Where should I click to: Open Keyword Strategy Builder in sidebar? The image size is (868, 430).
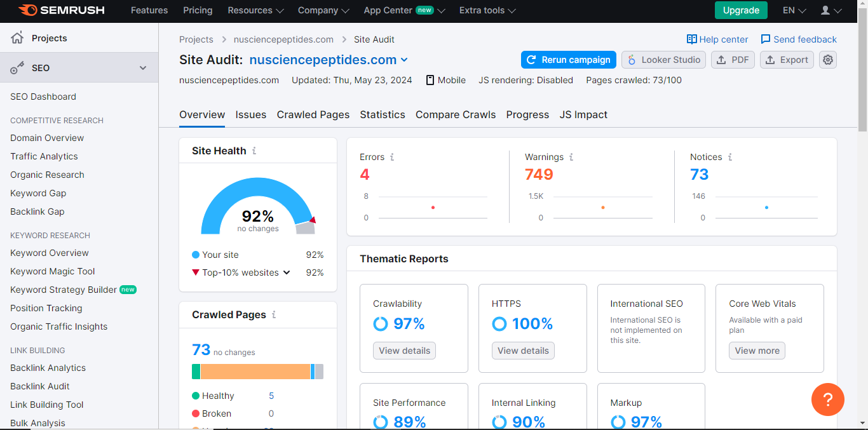click(x=64, y=290)
